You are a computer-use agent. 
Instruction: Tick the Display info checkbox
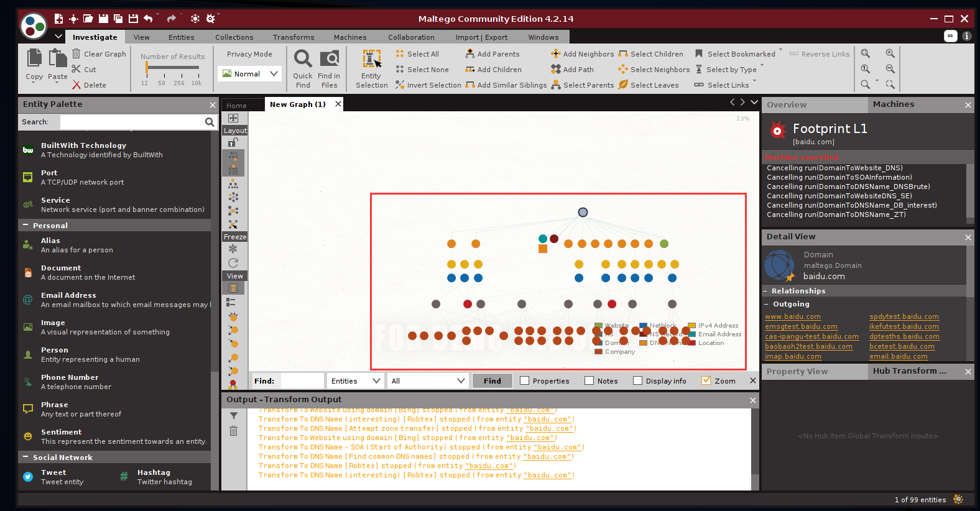tap(637, 380)
